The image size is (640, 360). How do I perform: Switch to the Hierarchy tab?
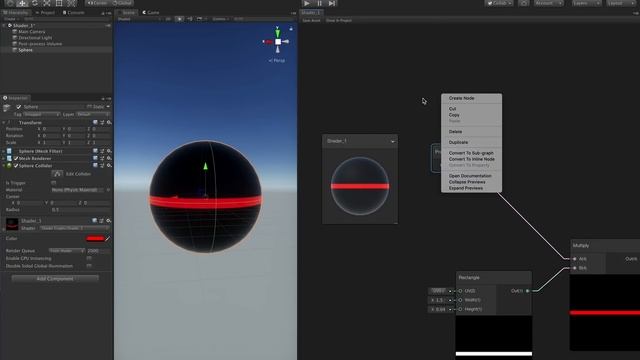click(16, 13)
